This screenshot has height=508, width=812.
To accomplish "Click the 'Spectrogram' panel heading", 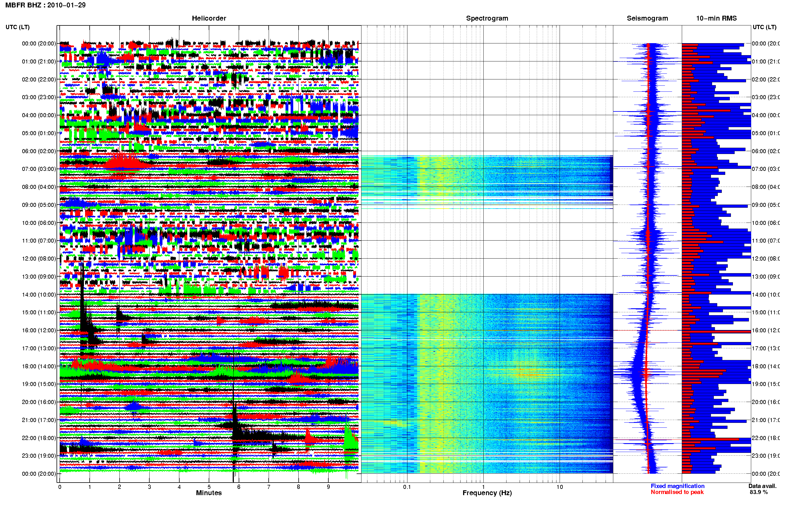I will click(487, 18).
